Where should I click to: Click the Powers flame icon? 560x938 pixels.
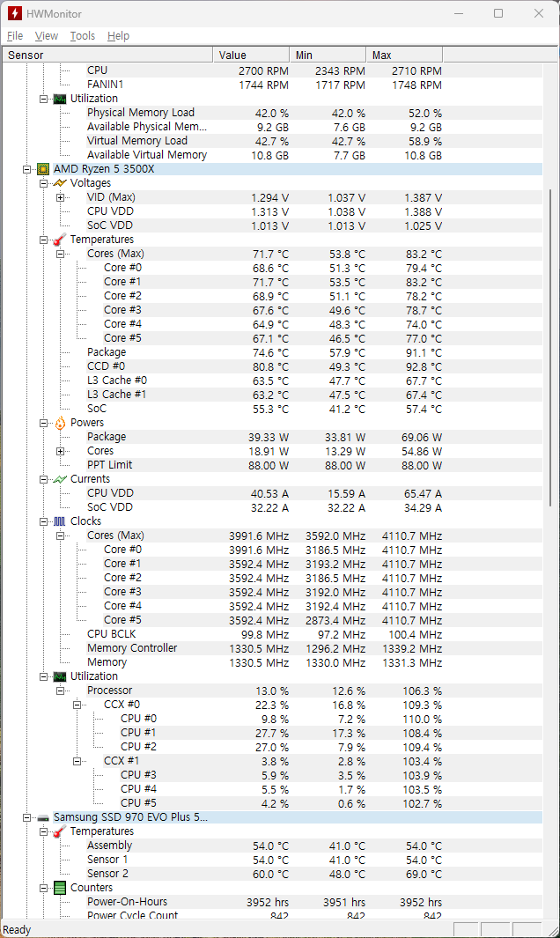[x=60, y=423]
